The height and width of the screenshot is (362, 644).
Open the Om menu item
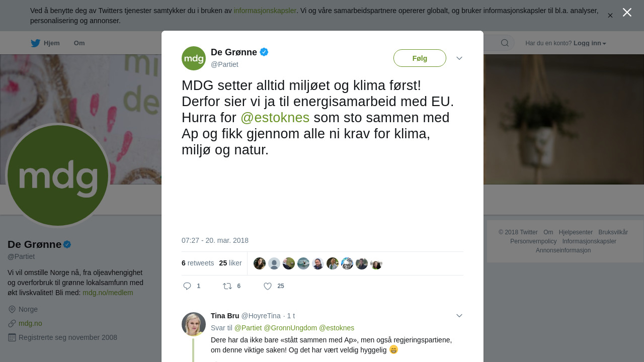click(79, 43)
